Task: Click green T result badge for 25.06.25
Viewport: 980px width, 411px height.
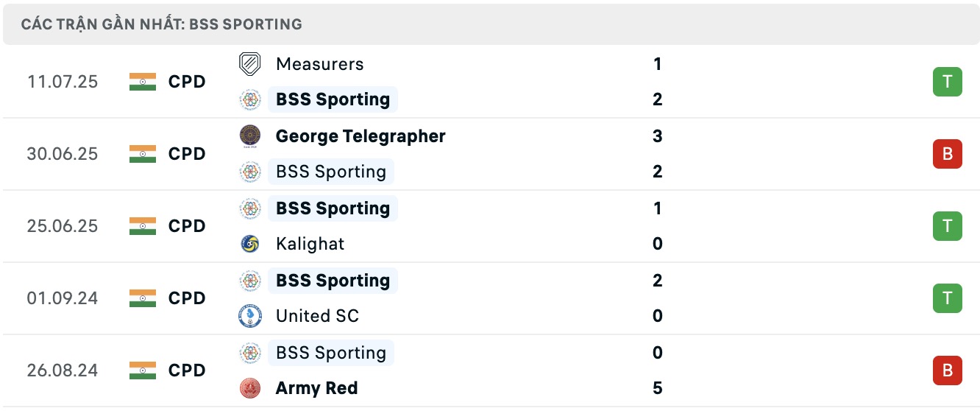Action: pyautogui.click(x=947, y=226)
